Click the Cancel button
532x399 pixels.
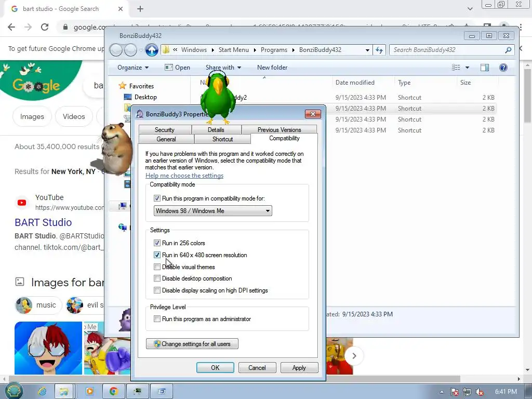tap(257, 367)
